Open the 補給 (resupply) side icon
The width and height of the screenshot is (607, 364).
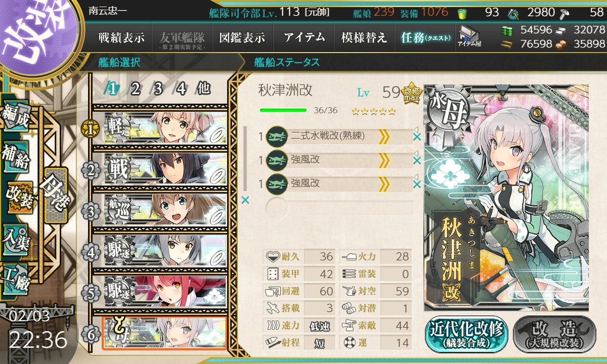coord(15,157)
